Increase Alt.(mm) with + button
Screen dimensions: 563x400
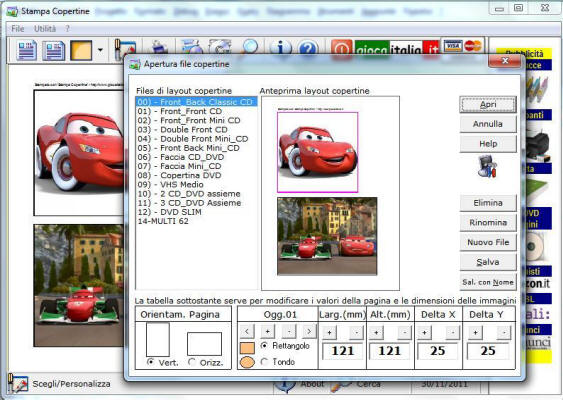(x=376, y=332)
